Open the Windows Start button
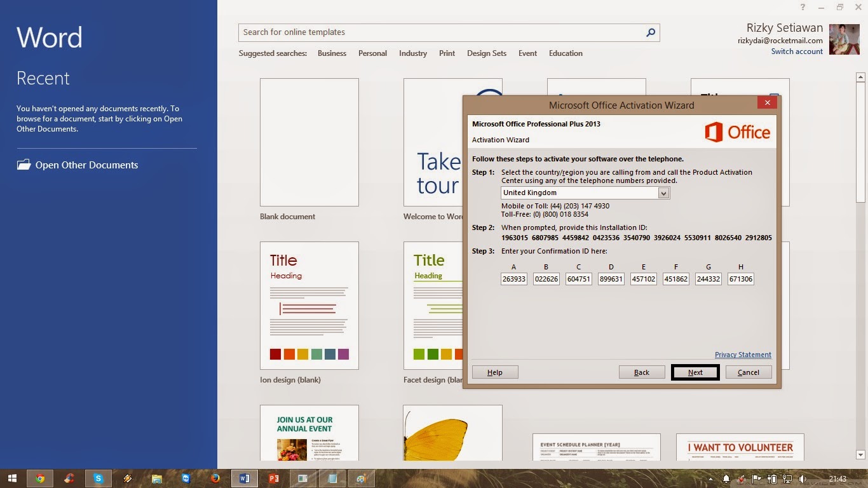868x488 pixels. 11,478
